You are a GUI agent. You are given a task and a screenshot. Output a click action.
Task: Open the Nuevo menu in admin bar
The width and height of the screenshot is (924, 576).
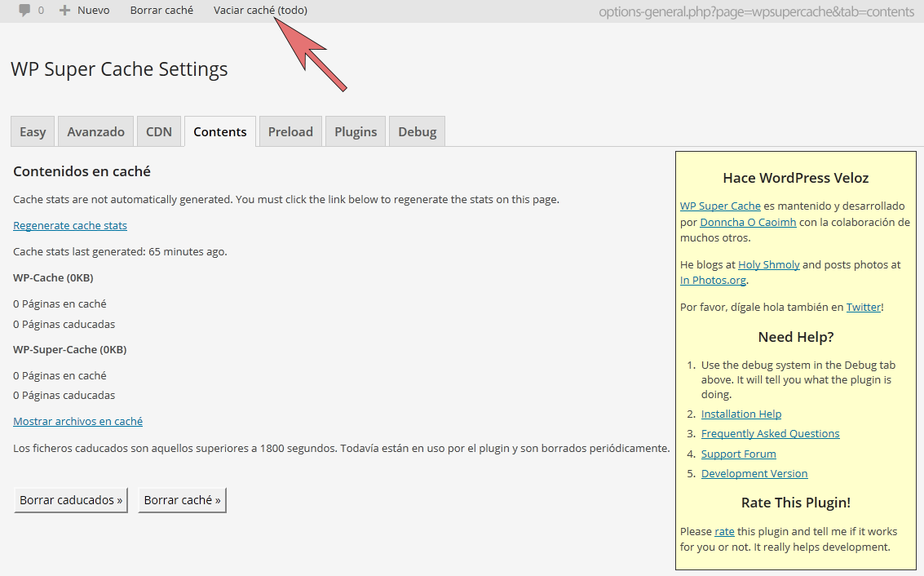(x=93, y=10)
